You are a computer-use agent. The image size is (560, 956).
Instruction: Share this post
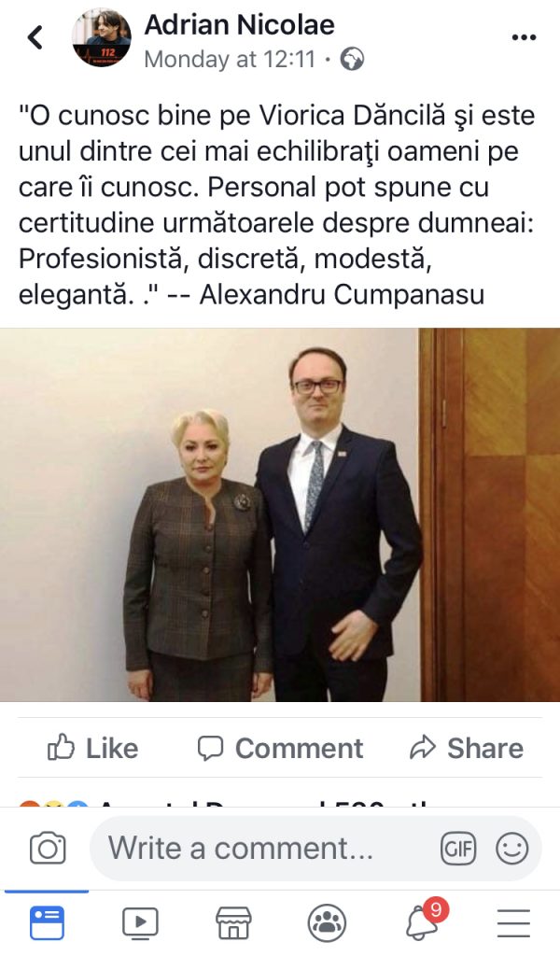coord(467,748)
